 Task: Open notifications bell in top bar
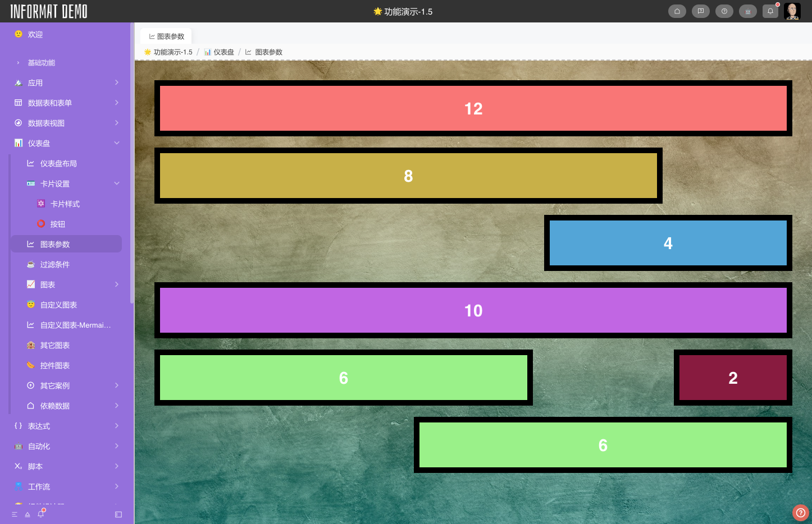770,11
